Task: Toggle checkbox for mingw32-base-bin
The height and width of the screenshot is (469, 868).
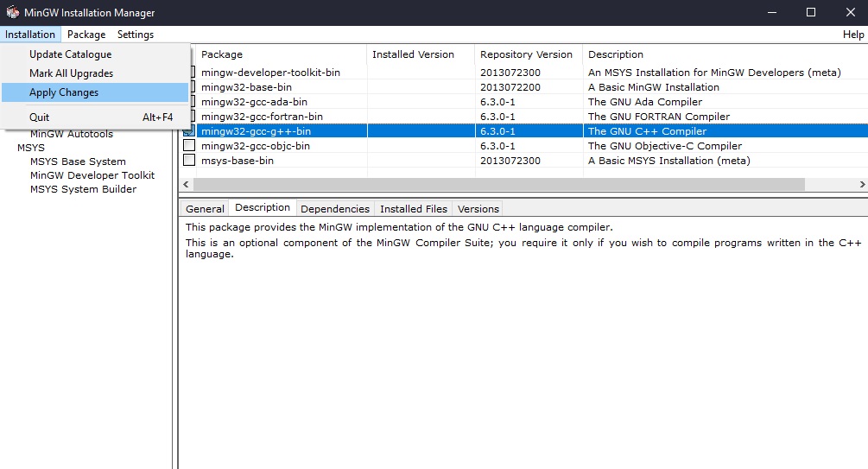Action: [x=193, y=87]
